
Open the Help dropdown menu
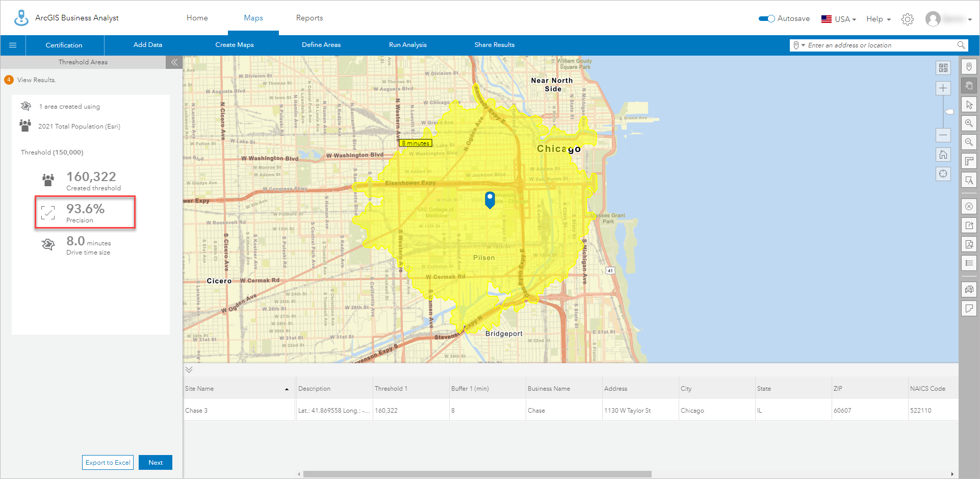(x=879, y=19)
